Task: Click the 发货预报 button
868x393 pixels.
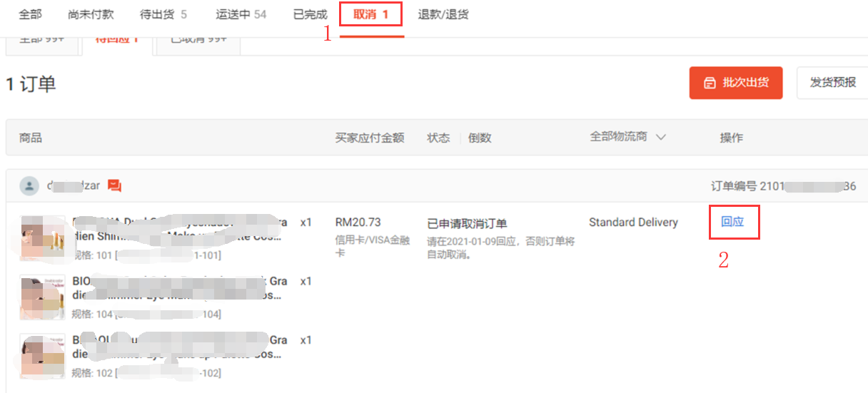Action: [832, 83]
